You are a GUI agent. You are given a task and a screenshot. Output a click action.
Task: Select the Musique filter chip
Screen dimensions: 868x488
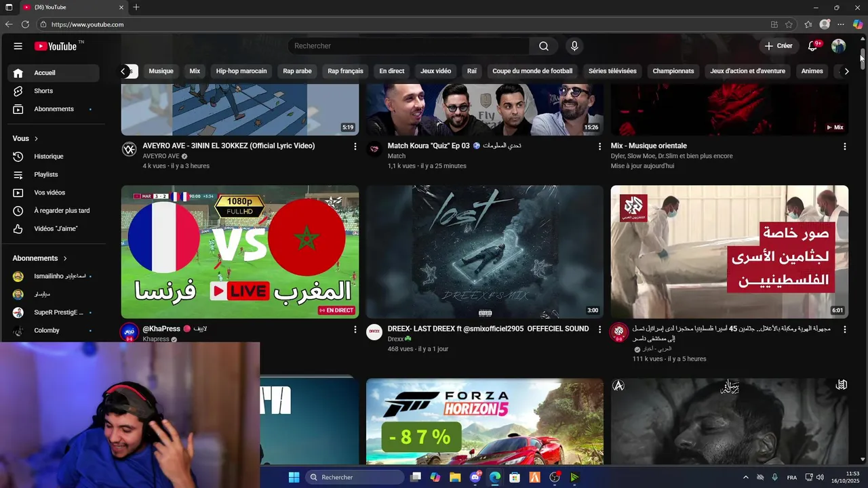(161, 71)
